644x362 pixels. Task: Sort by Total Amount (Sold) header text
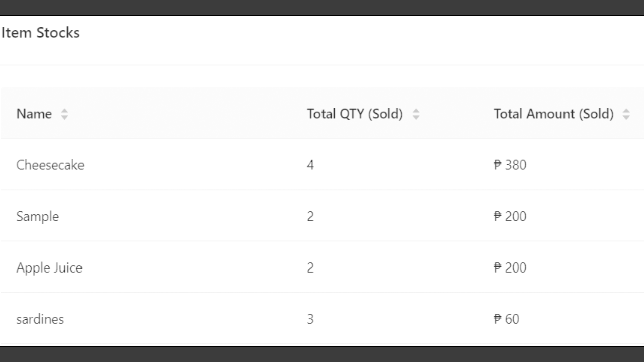553,114
